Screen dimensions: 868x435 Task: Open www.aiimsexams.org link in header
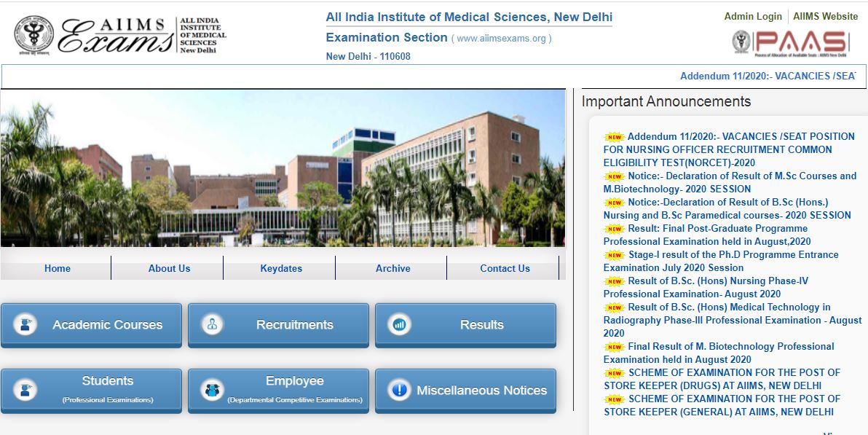pyautogui.click(x=502, y=39)
